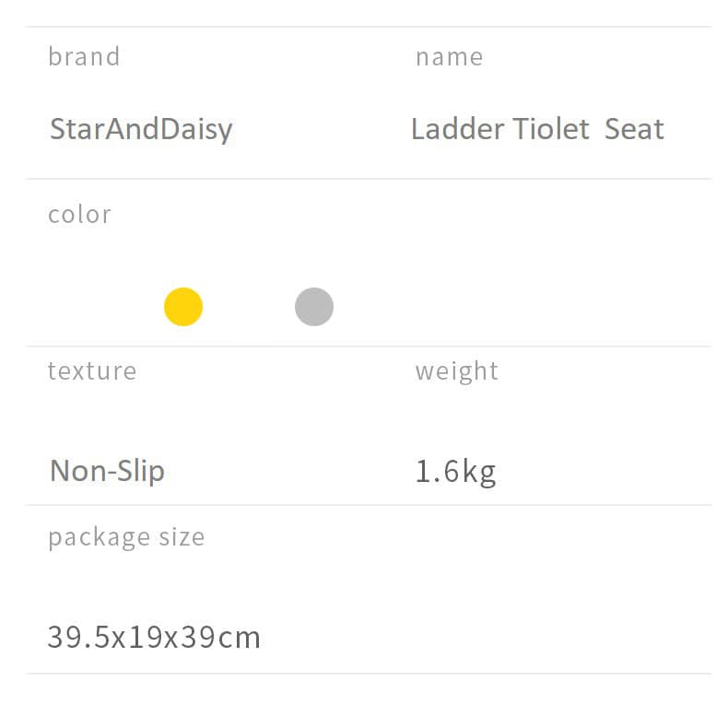Click the 'name' field label
Image resolution: width=728 pixels, height=728 pixels.
coord(449,57)
